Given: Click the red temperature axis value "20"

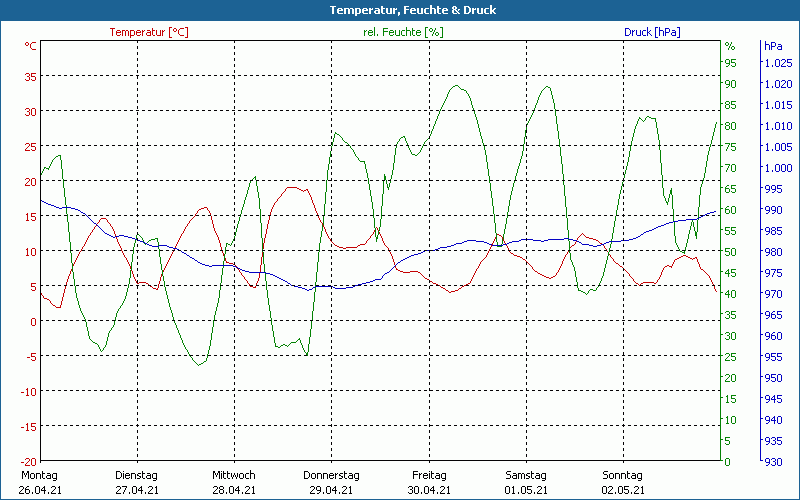Looking at the screenshot, I should tap(31, 182).
